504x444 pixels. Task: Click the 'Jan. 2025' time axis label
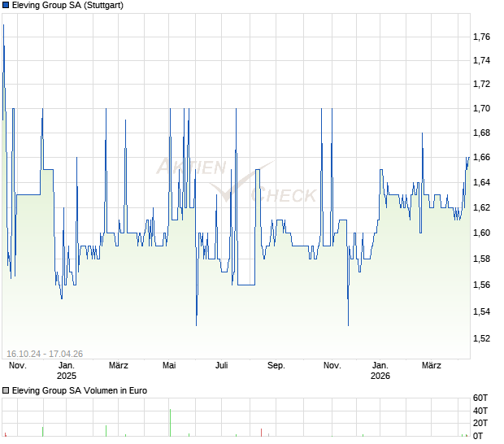[67, 371]
